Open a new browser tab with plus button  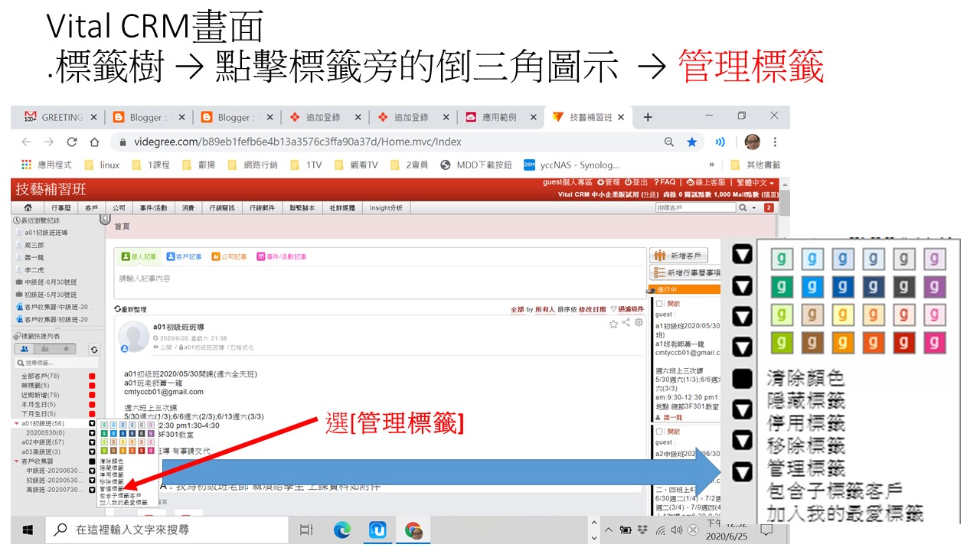[x=648, y=117]
